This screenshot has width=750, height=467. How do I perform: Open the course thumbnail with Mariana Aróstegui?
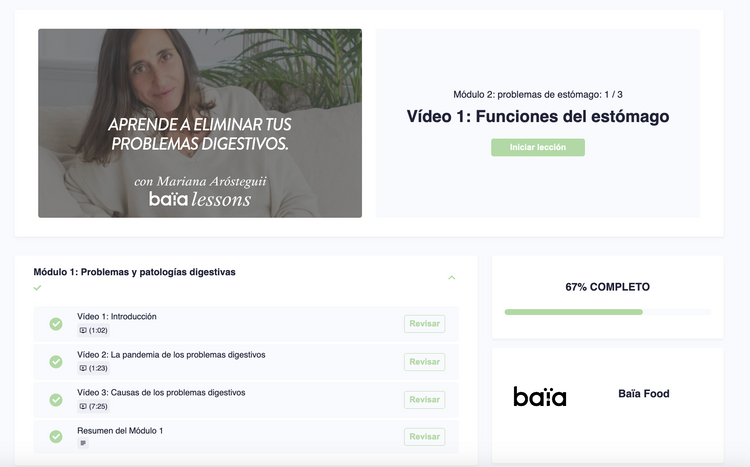(x=200, y=123)
